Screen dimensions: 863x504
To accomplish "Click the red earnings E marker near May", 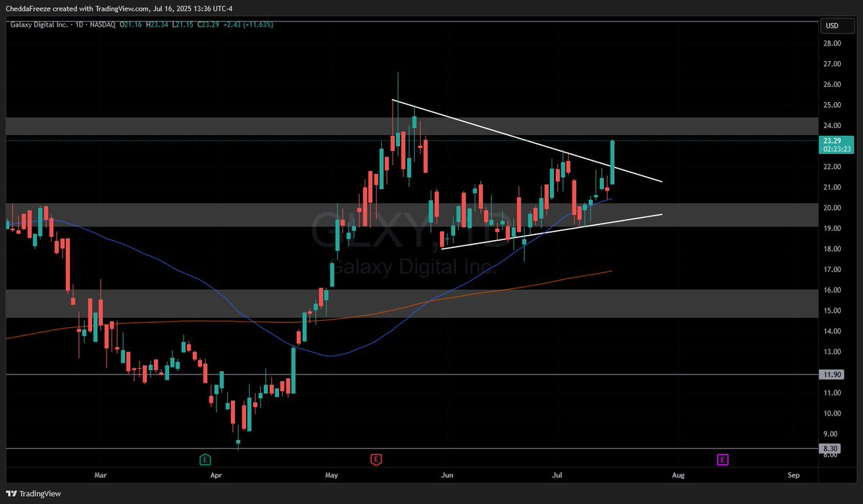I will pos(375,459).
